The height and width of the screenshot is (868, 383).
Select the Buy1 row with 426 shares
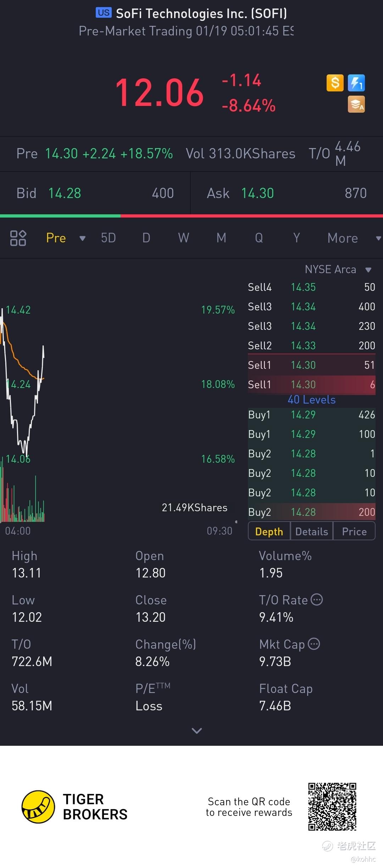(x=312, y=415)
